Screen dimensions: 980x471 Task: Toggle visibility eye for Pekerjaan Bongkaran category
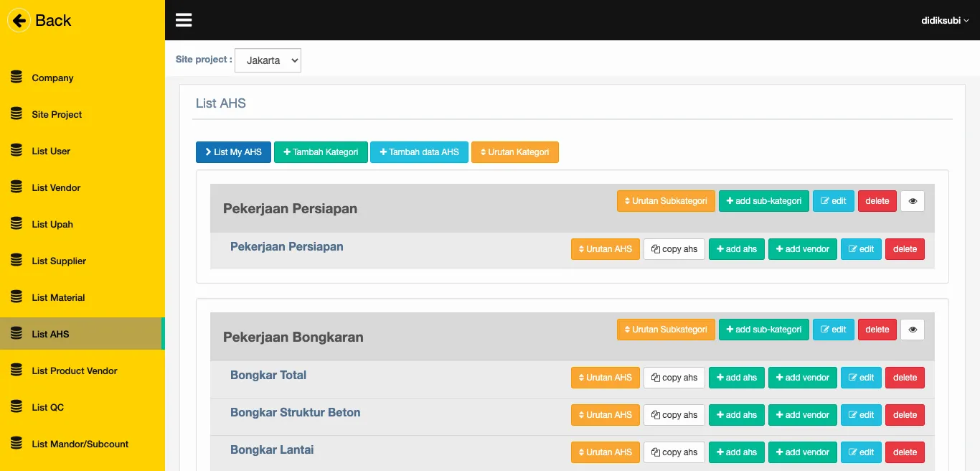pos(913,330)
